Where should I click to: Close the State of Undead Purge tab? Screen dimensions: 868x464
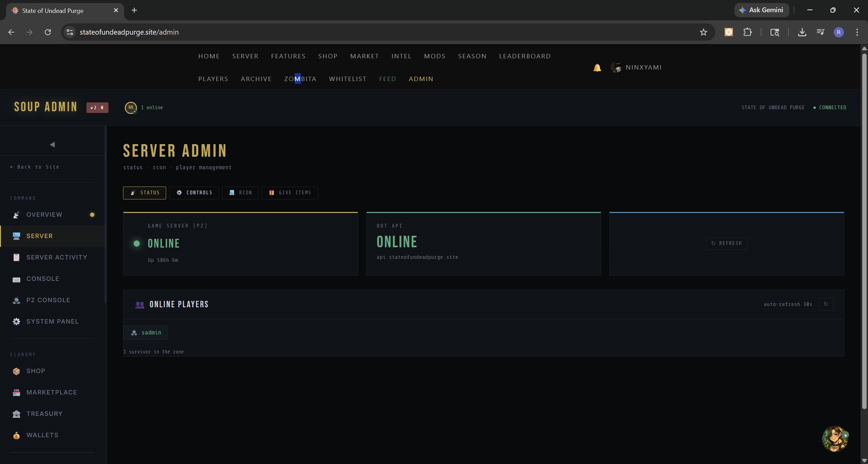click(x=116, y=10)
